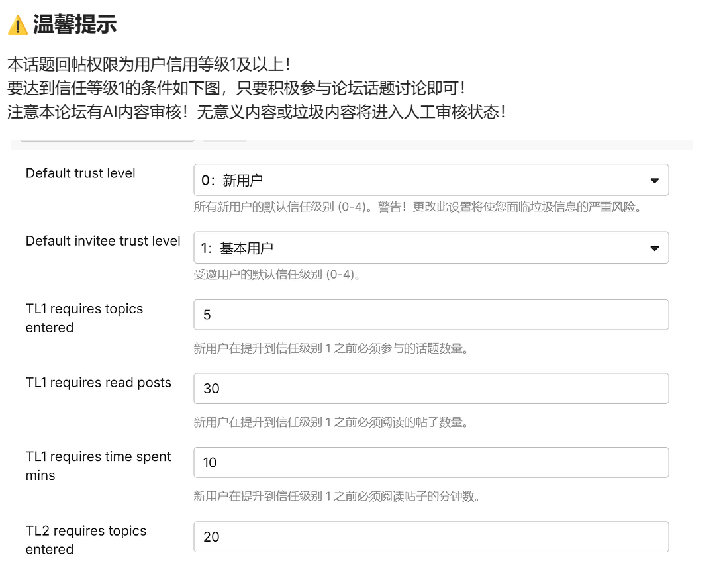Click the "TL2 requires topics entered" label
Screen dimensions: 721x588
pyautogui.click(x=85, y=540)
